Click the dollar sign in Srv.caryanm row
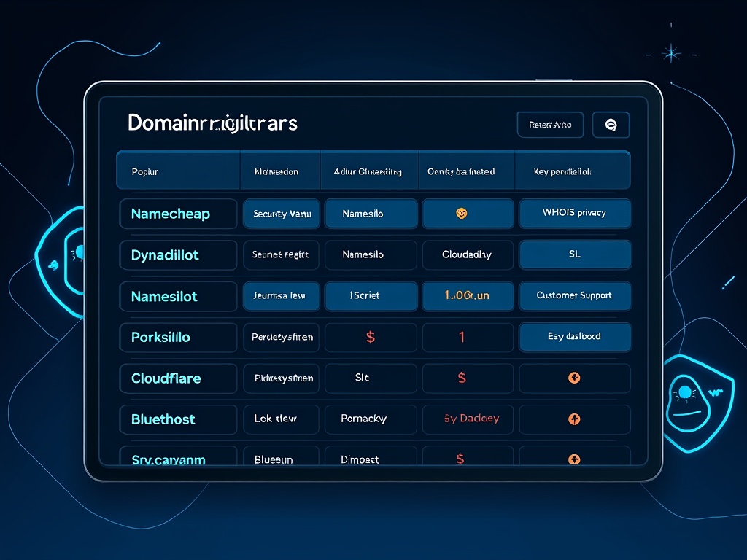 [x=460, y=459]
